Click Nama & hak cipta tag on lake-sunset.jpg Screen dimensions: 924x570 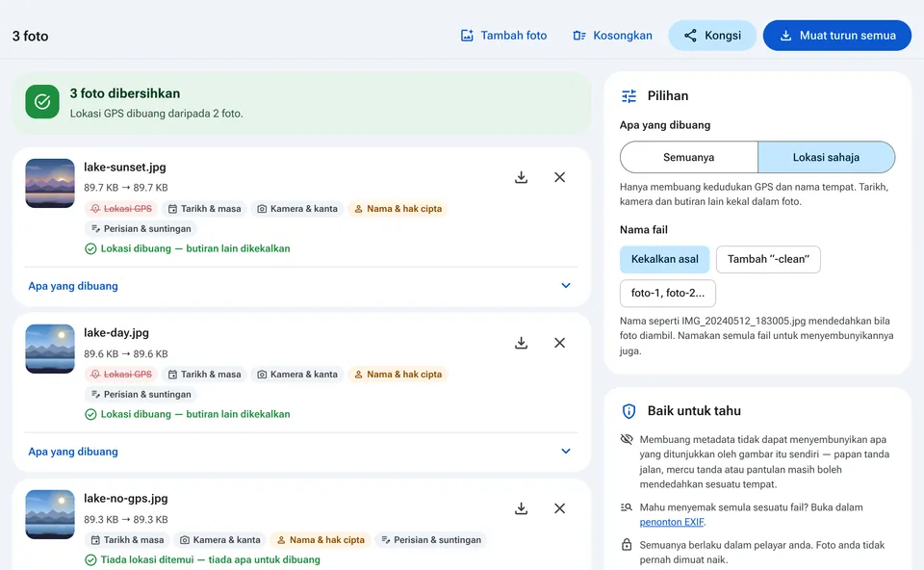[x=398, y=209]
